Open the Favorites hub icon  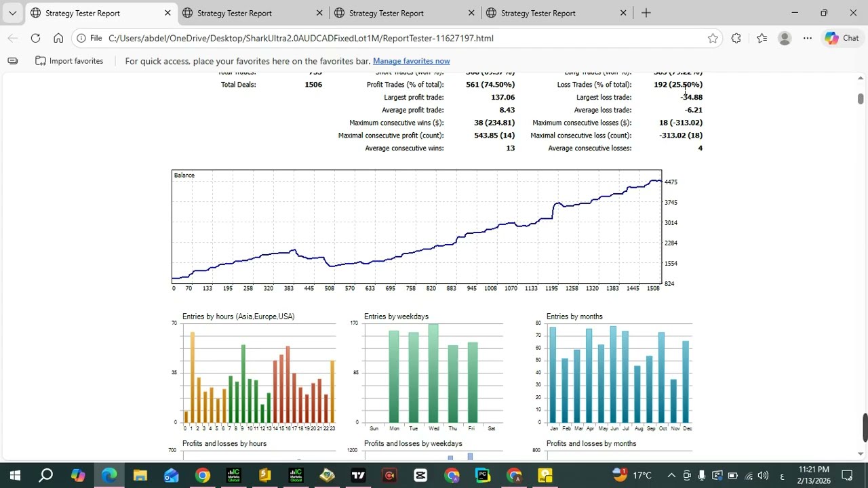[762, 38]
